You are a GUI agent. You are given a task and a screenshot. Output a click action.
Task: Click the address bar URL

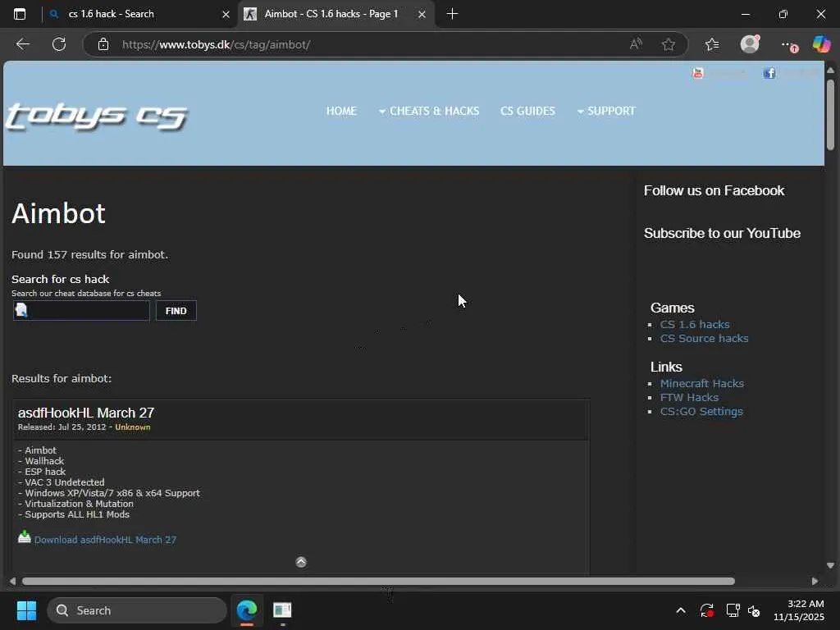click(216, 44)
